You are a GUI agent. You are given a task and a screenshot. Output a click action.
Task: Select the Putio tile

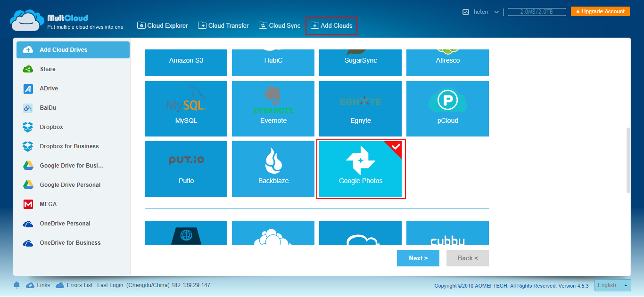click(x=186, y=169)
